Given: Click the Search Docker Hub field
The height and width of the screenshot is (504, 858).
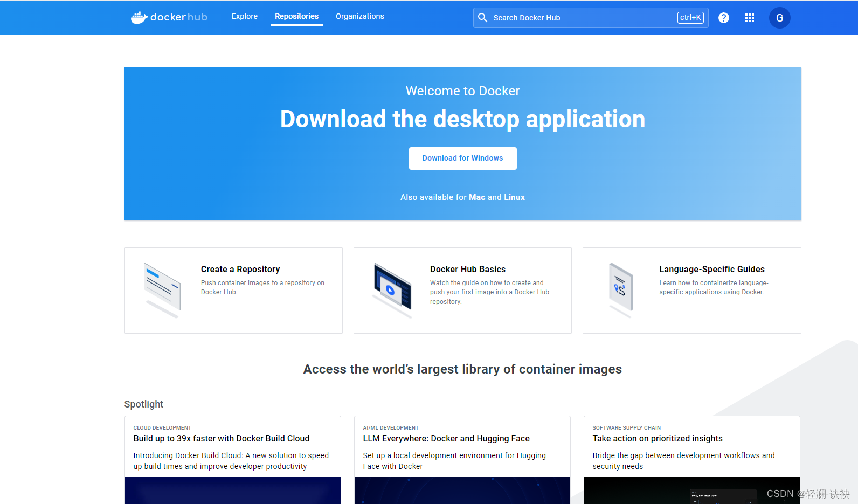Looking at the screenshot, I should pos(591,18).
